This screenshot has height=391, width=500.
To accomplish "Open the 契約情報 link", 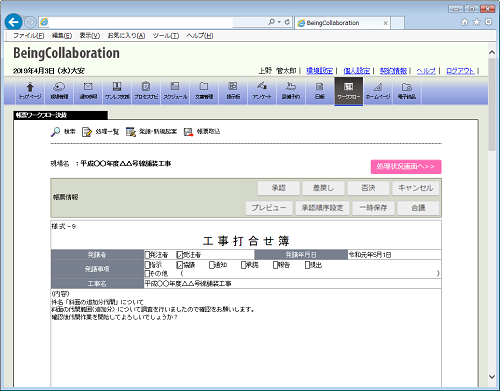I will point(393,71).
